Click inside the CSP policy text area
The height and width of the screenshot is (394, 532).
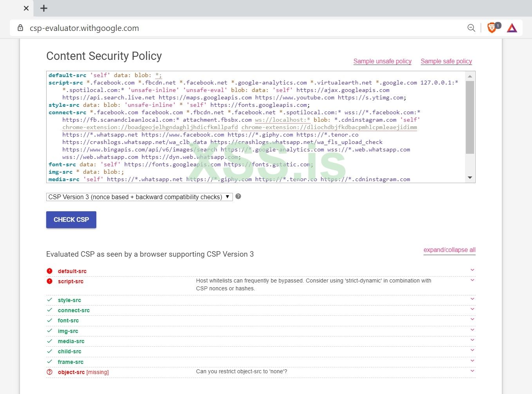coord(256,127)
